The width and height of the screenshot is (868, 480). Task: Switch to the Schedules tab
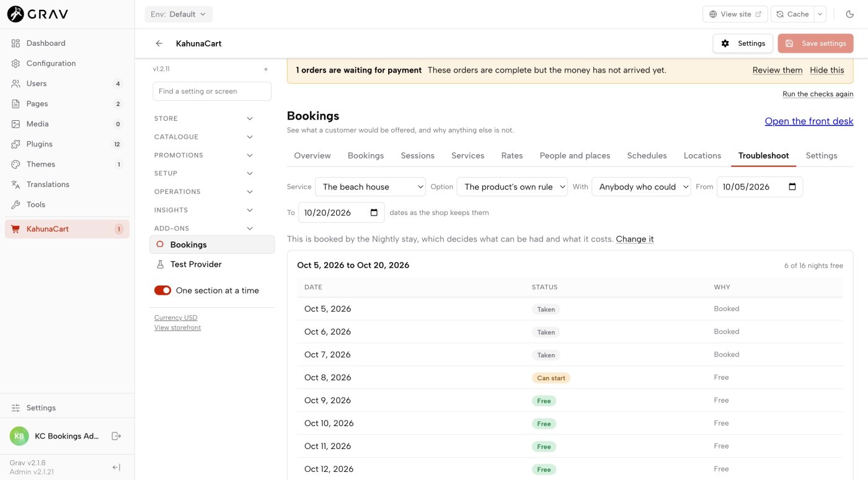coord(647,155)
